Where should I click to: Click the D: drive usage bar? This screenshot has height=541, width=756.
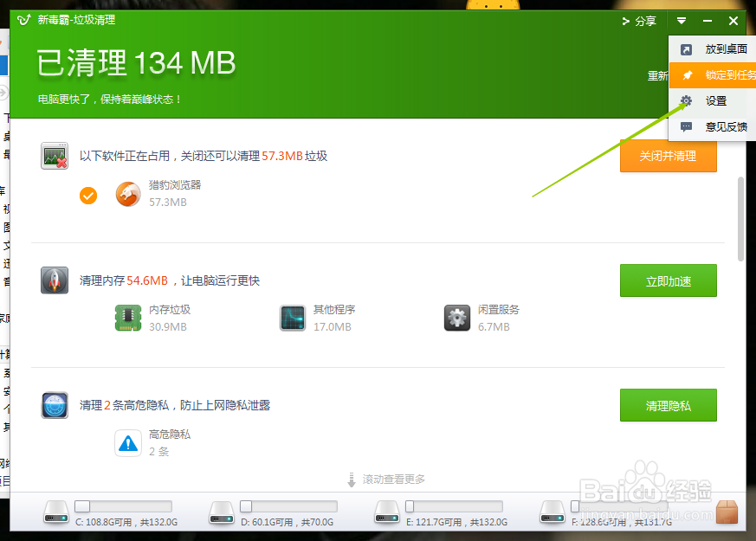coord(288,506)
